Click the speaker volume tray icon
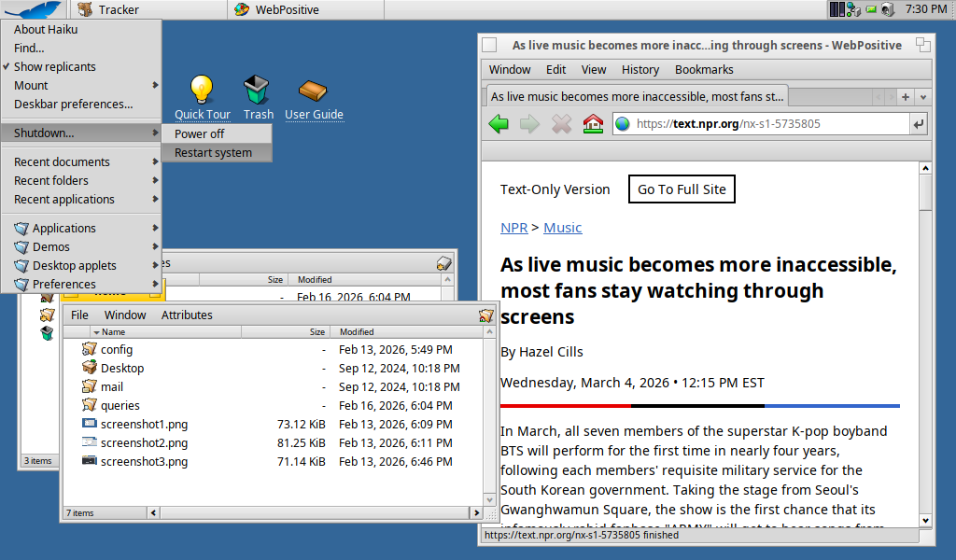 tap(888, 9)
